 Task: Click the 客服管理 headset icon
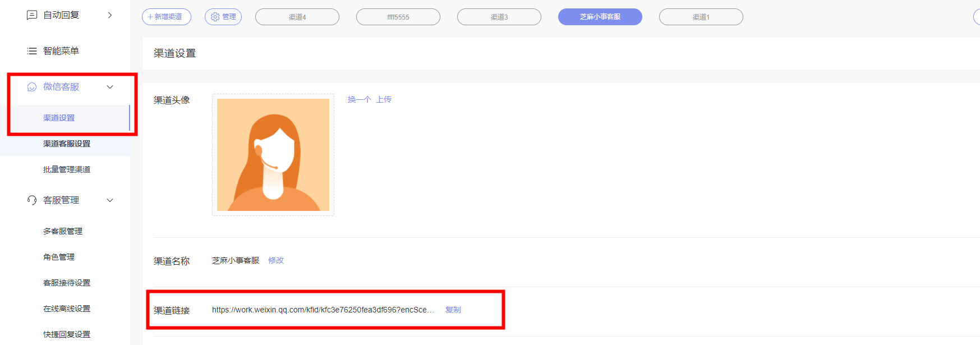tap(32, 200)
